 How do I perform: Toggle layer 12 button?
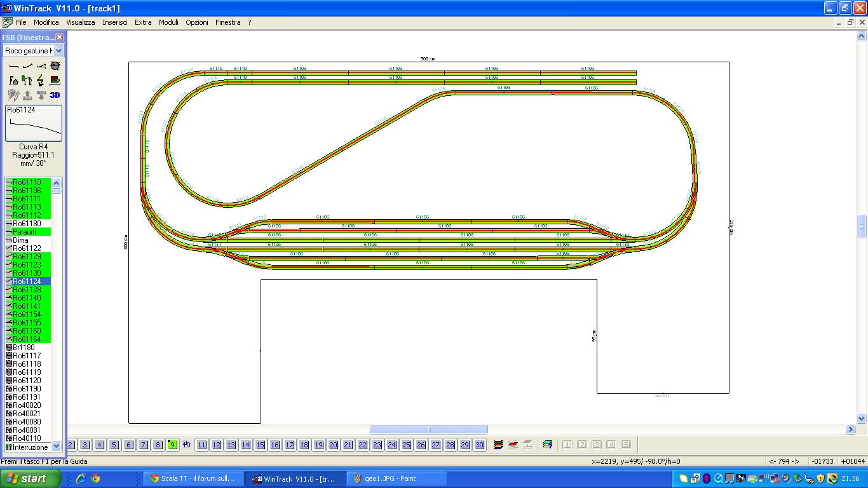[x=216, y=445]
